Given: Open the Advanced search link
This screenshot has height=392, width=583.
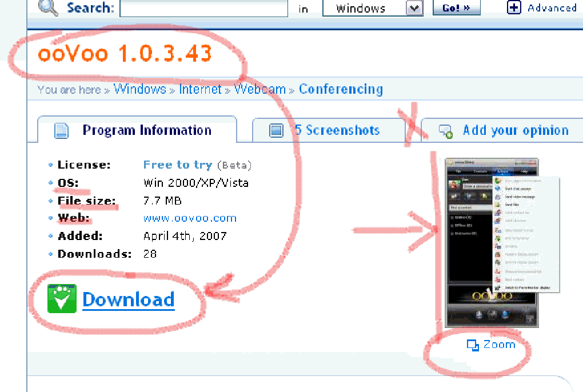Looking at the screenshot, I should pyautogui.click(x=552, y=8).
